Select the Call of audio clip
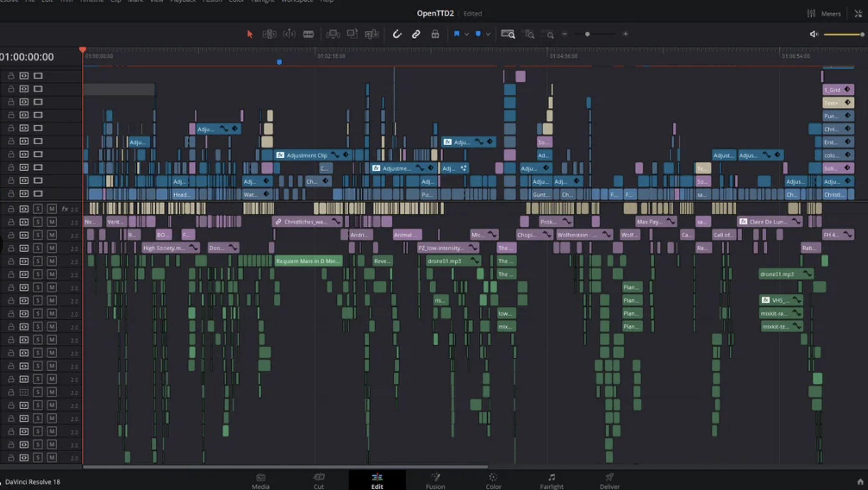This screenshot has width=868, height=490. point(724,235)
